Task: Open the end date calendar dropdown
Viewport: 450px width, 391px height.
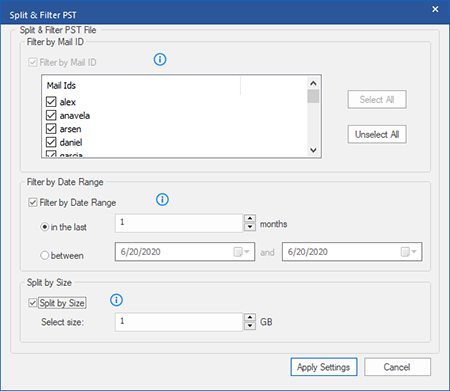Action: click(408, 252)
